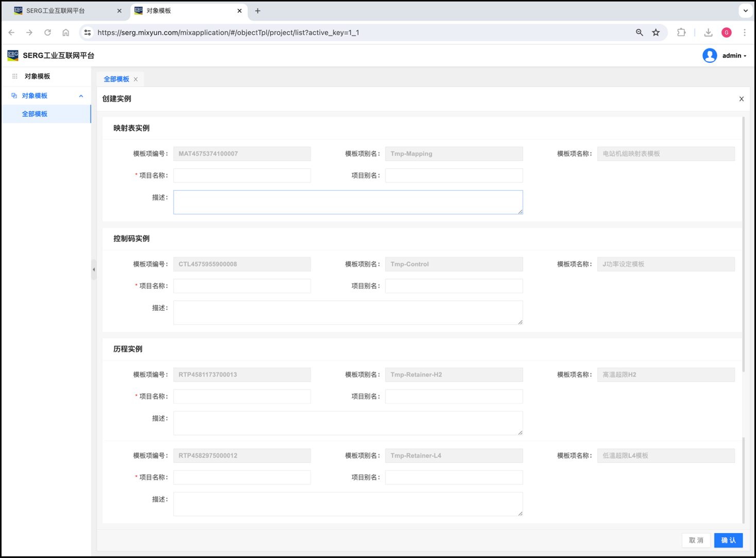Collapse the sidebar using the handle arrow
The height and width of the screenshot is (558, 756).
click(x=94, y=269)
